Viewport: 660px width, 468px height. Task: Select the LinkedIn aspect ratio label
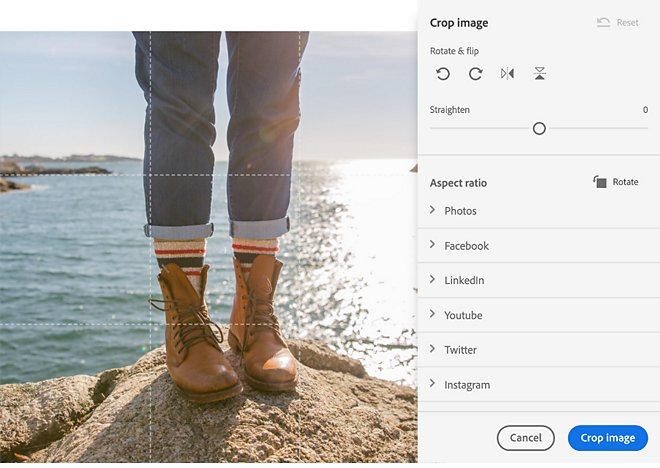(x=464, y=280)
